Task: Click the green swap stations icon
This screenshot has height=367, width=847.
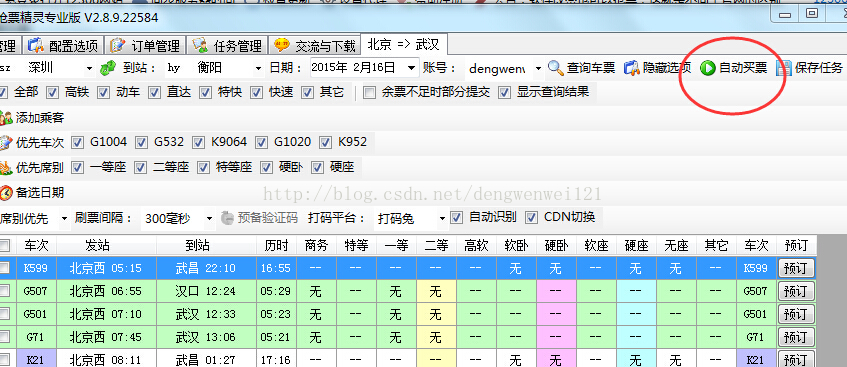Action: (108, 68)
